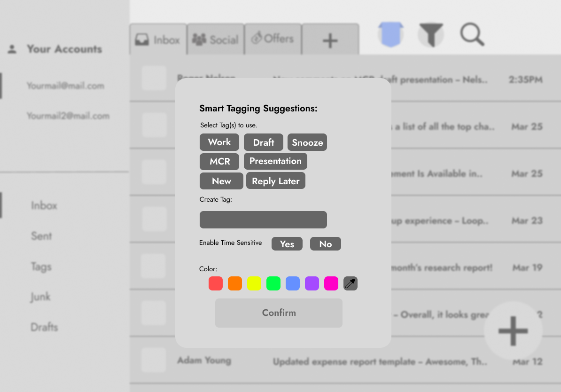This screenshot has width=561, height=392.
Task: Switch to the Offers tab
Action: click(273, 39)
